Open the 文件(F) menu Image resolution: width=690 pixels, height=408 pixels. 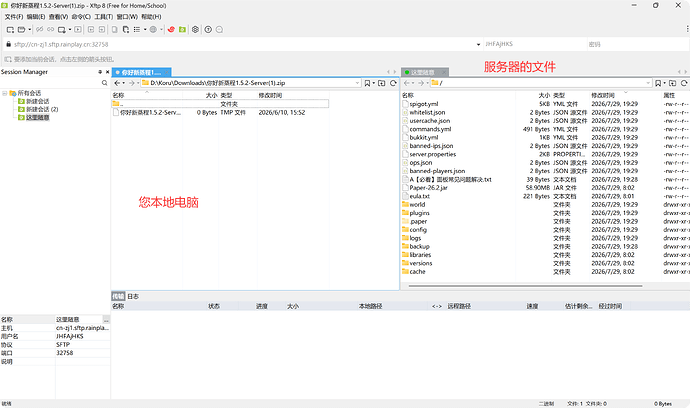[14, 17]
